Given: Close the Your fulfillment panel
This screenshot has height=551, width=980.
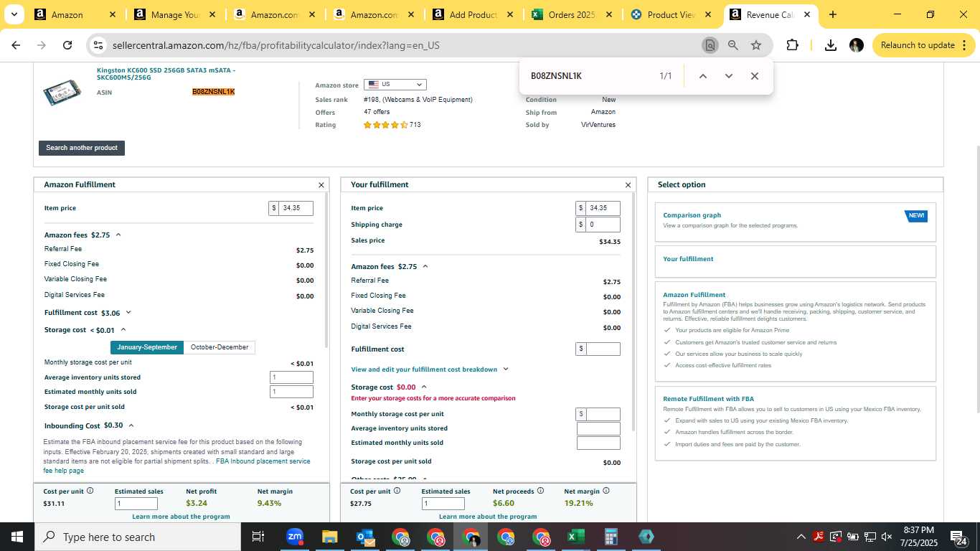Looking at the screenshot, I should 628,185.
